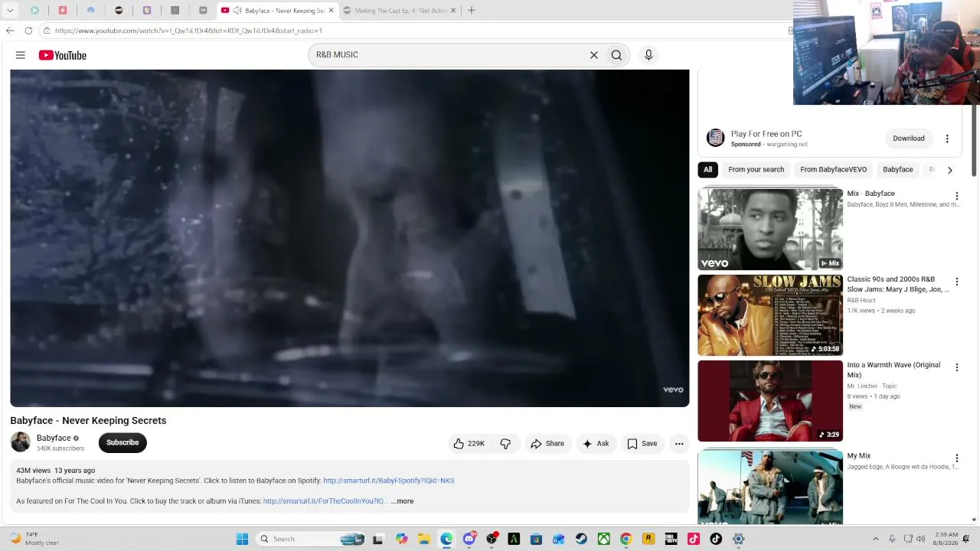Select the All filter chip
980x551 pixels.
pos(707,170)
